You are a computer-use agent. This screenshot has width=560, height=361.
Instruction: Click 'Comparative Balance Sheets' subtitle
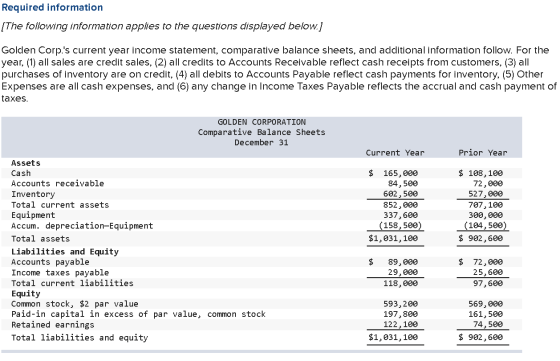click(x=261, y=132)
